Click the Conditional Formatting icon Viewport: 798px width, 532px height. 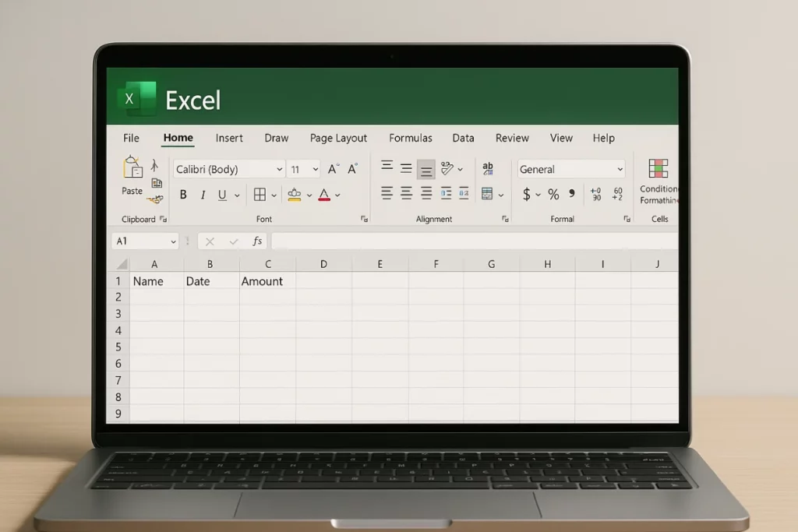click(659, 168)
